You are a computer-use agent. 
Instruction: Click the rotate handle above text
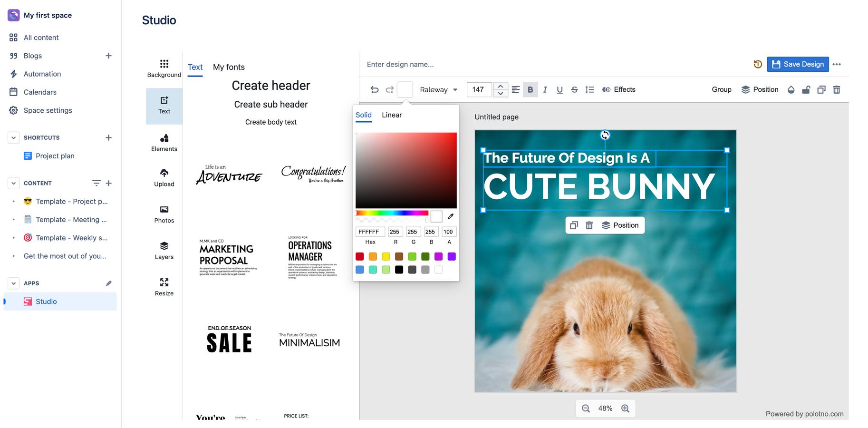tap(605, 135)
